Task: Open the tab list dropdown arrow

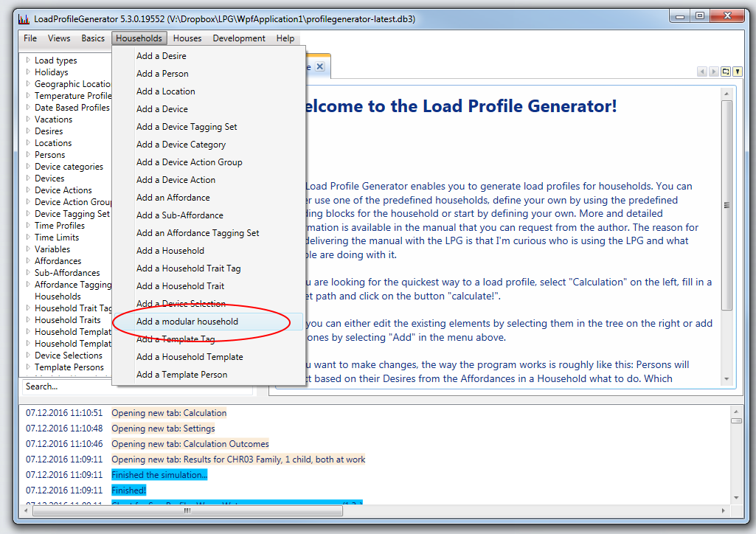Action: click(x=738, y=72)
